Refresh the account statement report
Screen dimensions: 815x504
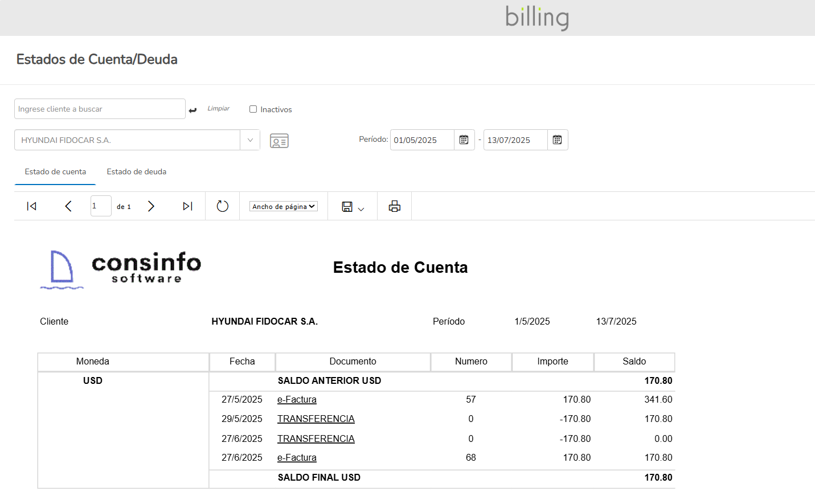[223, 206]
